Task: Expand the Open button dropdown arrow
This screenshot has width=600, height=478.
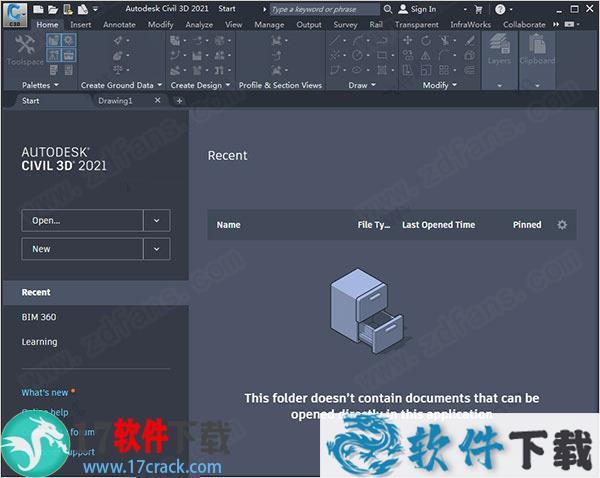Action: click(x=157, y=220)
